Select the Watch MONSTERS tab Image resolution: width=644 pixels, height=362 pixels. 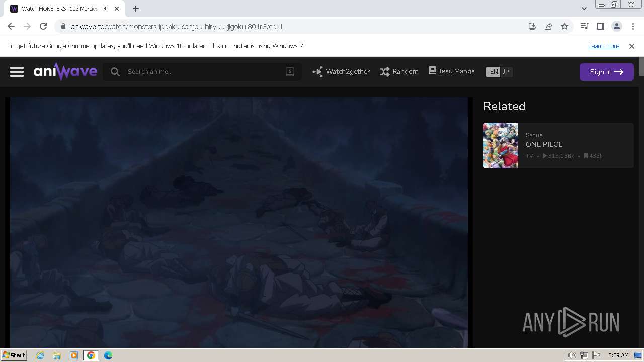[60, 9]
